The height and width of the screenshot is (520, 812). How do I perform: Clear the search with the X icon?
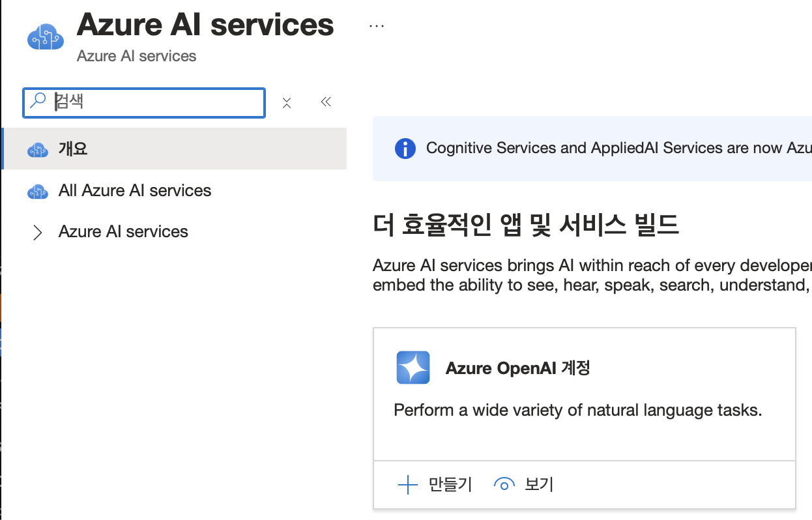click(x=286, y=102)
